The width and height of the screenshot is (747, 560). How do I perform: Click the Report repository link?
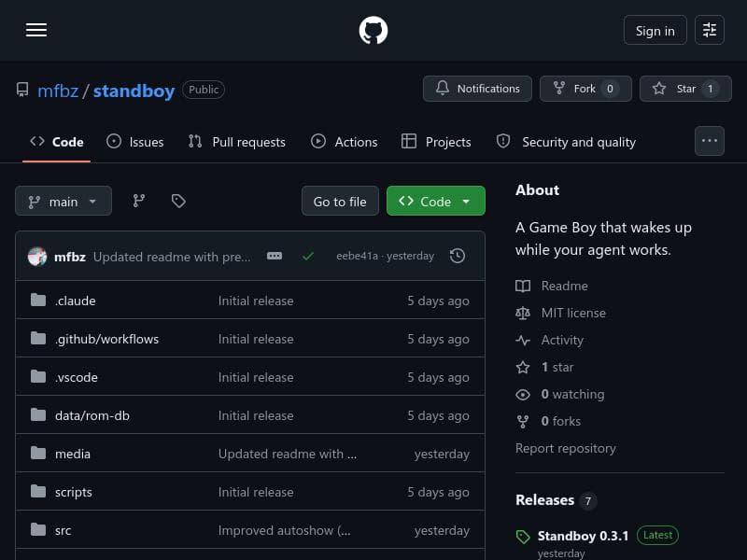566,449
